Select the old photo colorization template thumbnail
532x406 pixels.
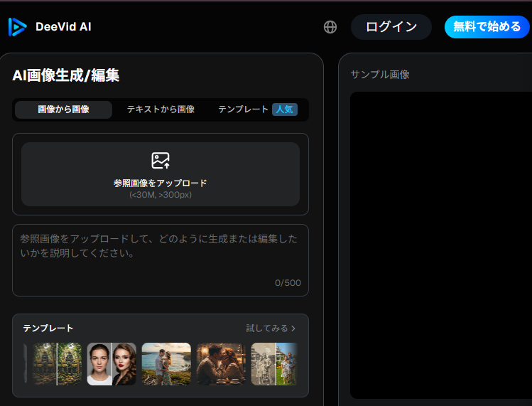[274, 364]
